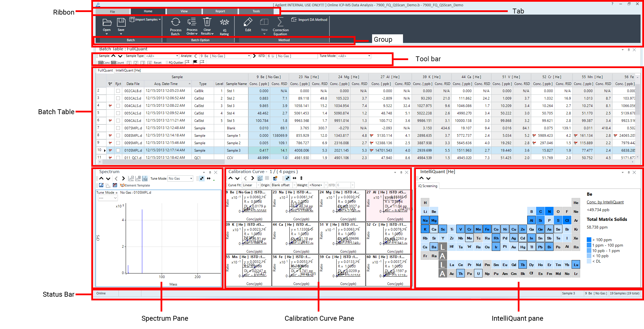Image resolution: width=644 pixels, height=329 pixels.
Task: Click the < DL legend color swatch
Action: click(589, 261)
